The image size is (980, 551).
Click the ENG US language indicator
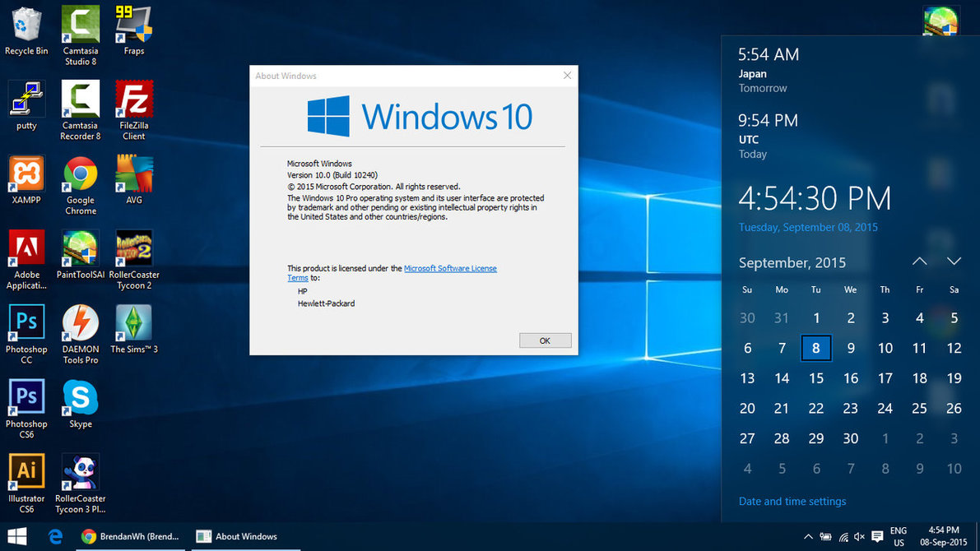click(898, 537)
